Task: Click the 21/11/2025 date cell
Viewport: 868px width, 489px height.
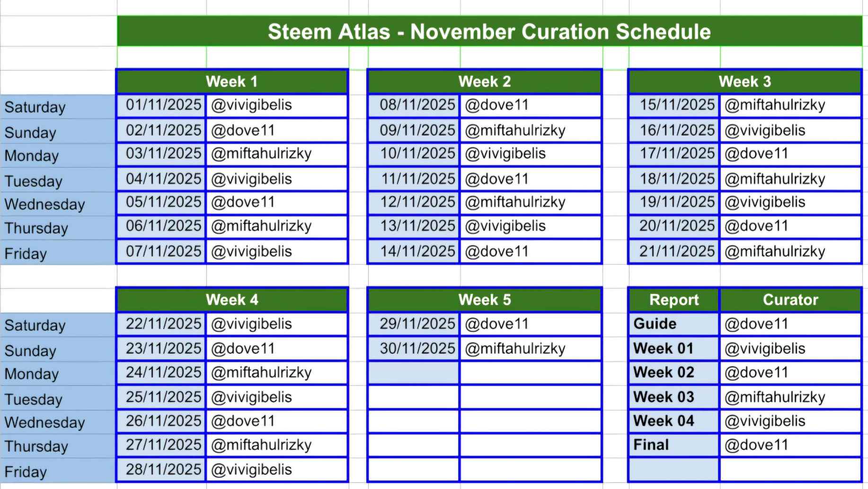Action: pos(676,251)
